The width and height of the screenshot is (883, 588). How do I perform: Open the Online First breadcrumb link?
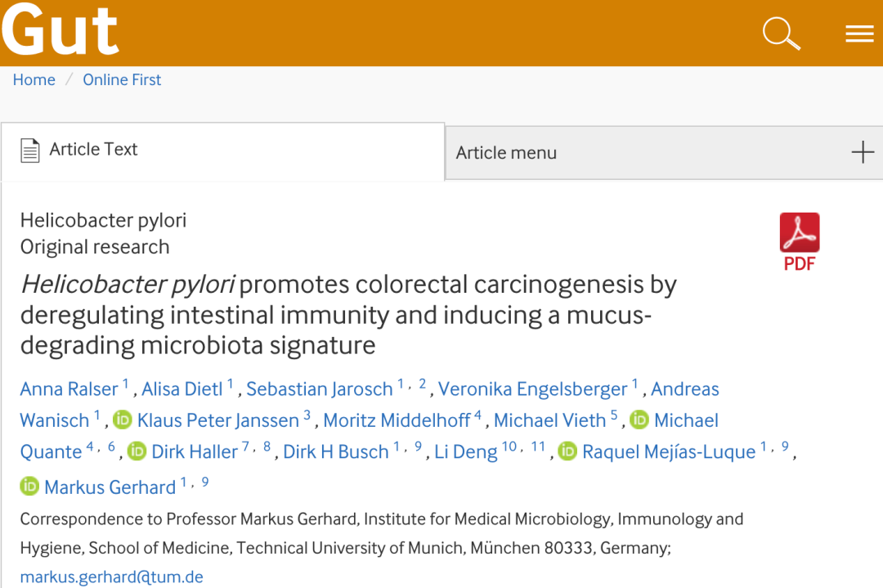point(122,80)
